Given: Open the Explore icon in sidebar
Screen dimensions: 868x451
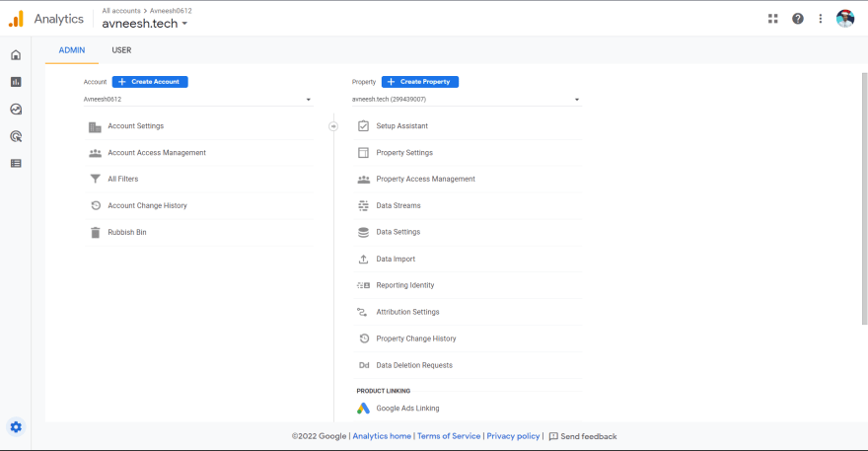Looking at the screenshot, I should click(16, 110).
